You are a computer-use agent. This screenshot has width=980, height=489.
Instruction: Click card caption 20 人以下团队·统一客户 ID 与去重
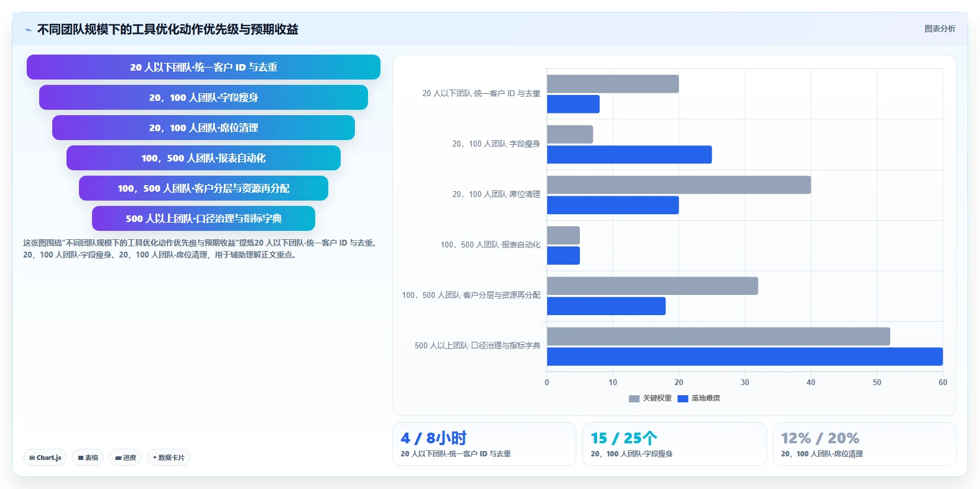pyautogui.click(x=455, y=454)
